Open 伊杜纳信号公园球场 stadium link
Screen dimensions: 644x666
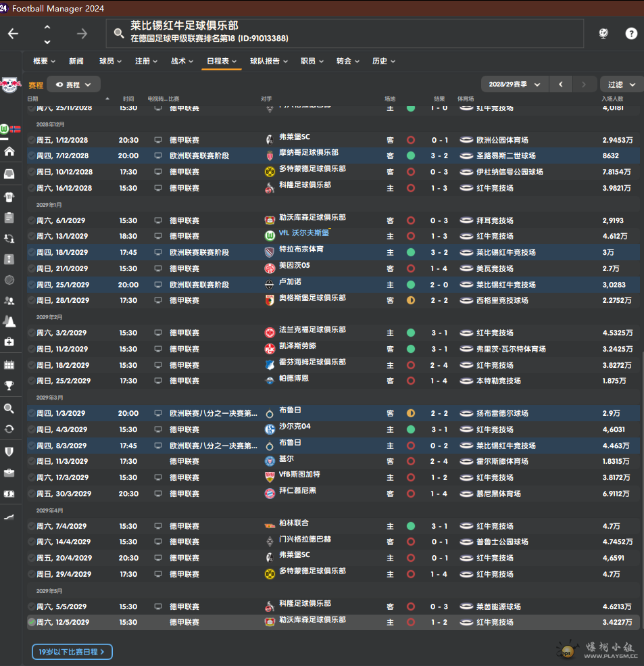point(510,172)
